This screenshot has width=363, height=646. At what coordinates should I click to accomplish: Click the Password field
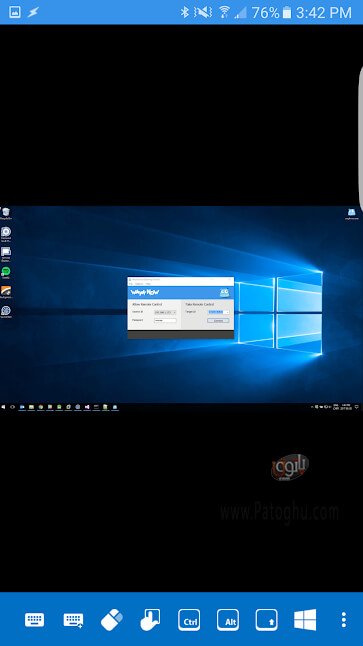(x=165, y=321)
